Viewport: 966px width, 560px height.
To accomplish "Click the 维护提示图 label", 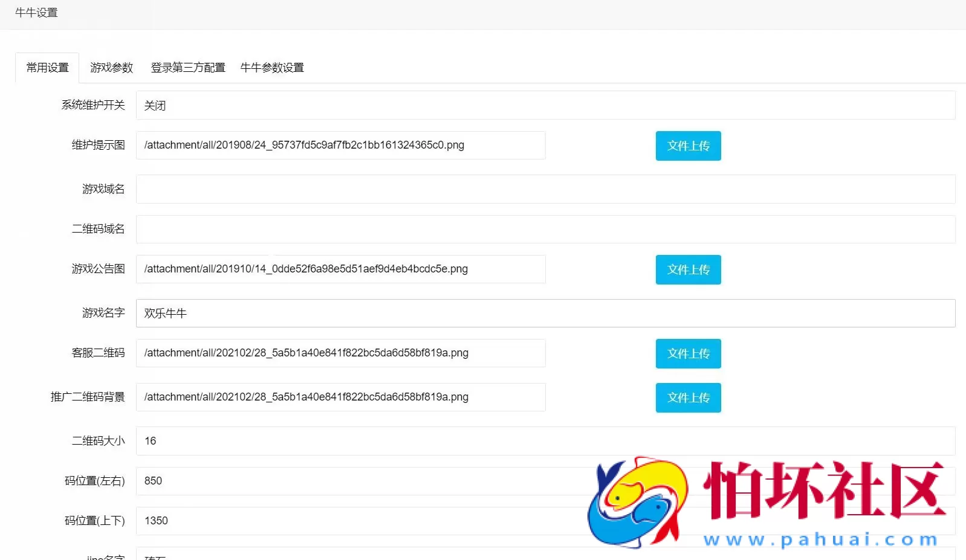I will 99,145.
